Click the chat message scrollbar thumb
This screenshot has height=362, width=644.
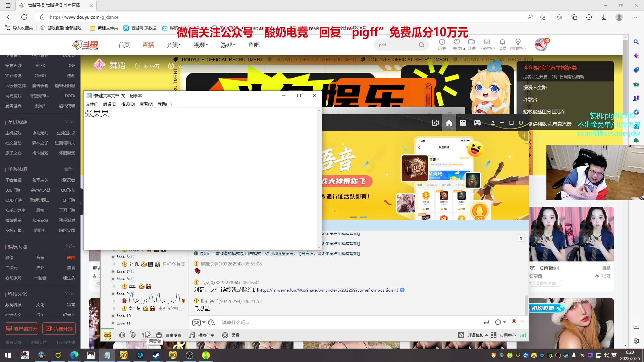pyautogui.click(x=526, y=304)
